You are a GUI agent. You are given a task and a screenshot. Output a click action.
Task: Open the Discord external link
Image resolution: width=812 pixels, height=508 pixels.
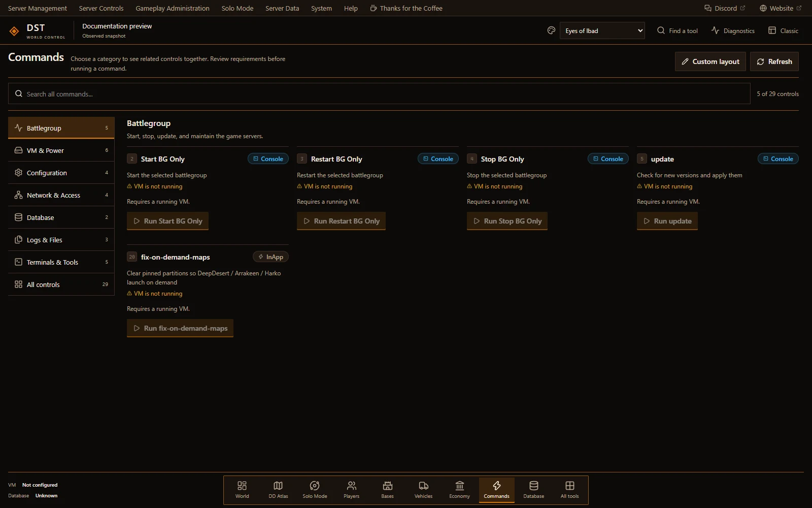(725, 8)
